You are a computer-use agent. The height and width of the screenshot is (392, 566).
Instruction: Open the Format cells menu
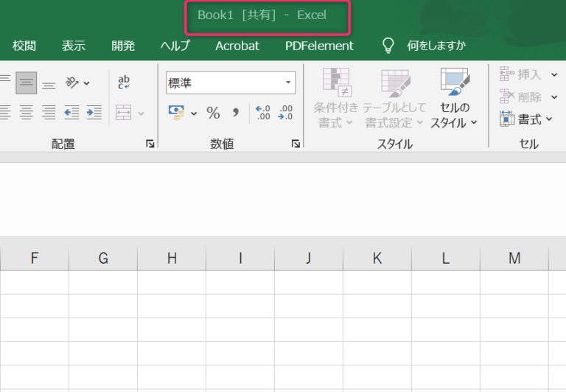[526, 119]
